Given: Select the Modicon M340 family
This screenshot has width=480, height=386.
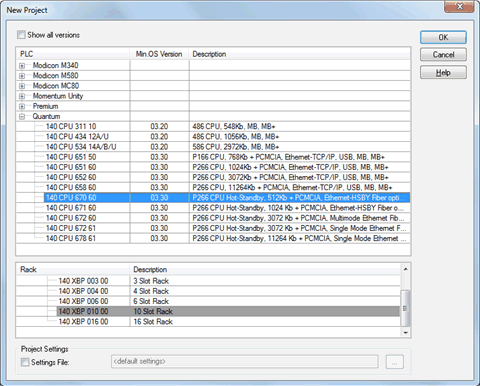Looking at the screenshot, I should pyautogui.click(x=55, y=65).
